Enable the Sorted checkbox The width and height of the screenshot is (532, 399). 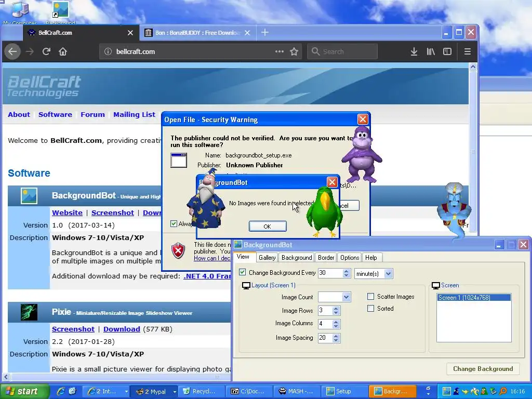[x=370, y=309]
